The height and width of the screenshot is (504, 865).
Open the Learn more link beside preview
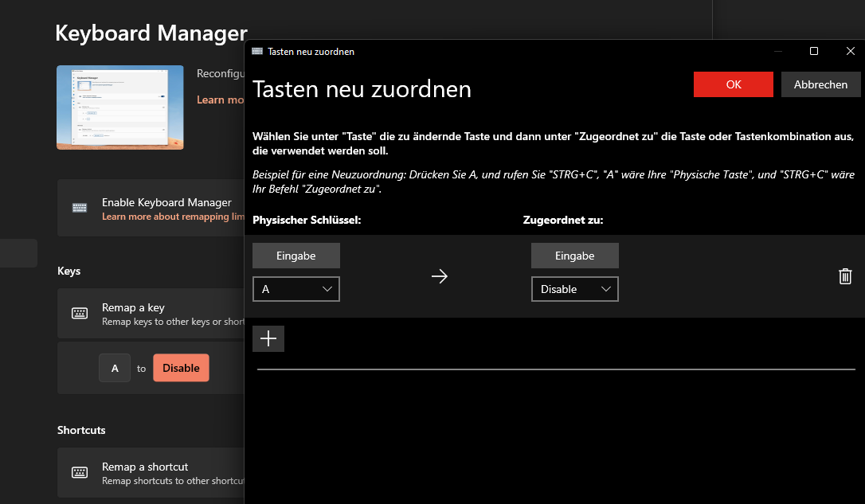[220, 100]
